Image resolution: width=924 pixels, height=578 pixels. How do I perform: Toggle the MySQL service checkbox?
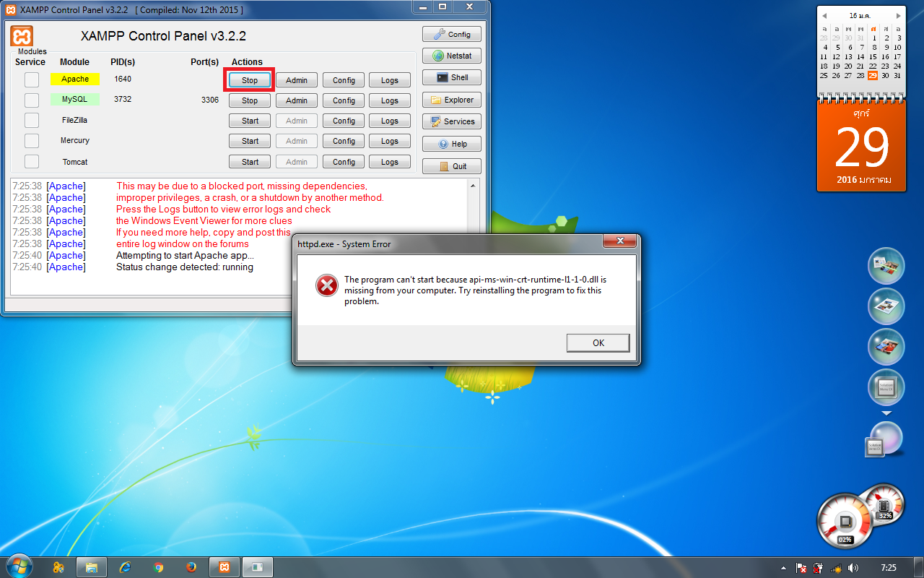pyautogui.click(x=32, y=100)
